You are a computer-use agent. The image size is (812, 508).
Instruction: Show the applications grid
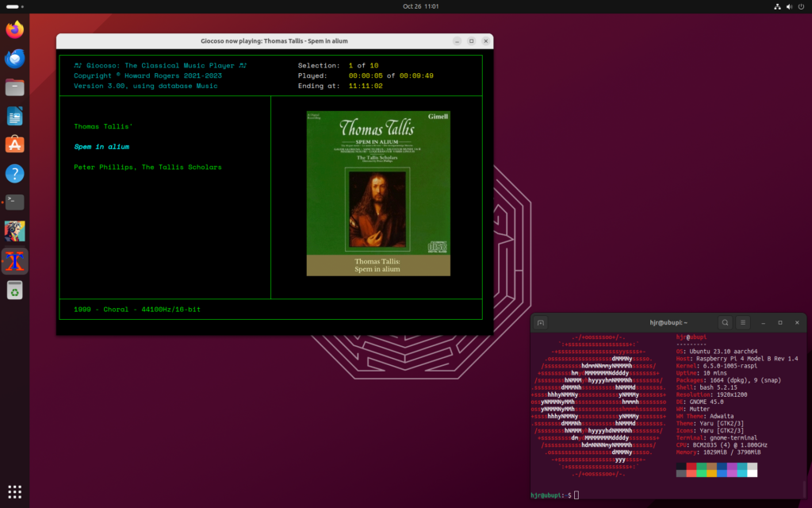[14, 491]
